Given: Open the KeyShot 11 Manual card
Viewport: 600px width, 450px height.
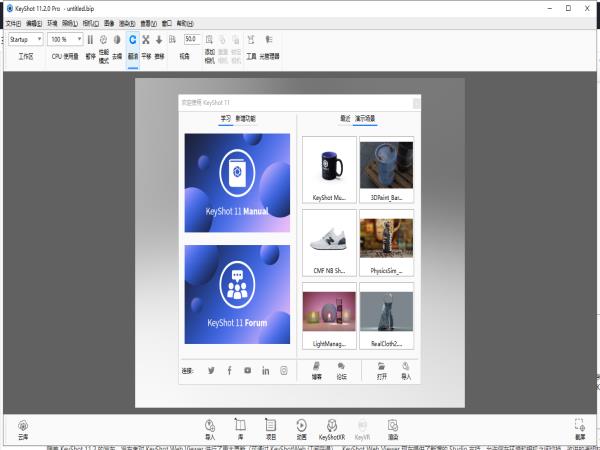Looking at the screenshot, I should 237,183.
